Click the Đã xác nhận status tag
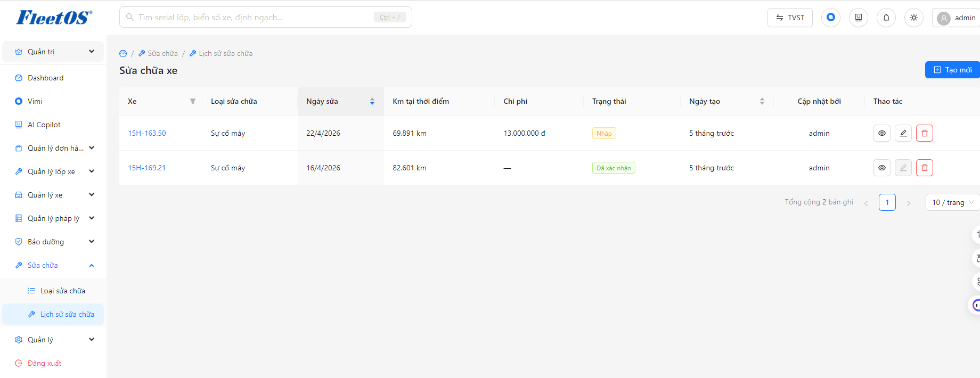This screenshot has height=378, width=980. pyautogui.click(x=614, y=168)
